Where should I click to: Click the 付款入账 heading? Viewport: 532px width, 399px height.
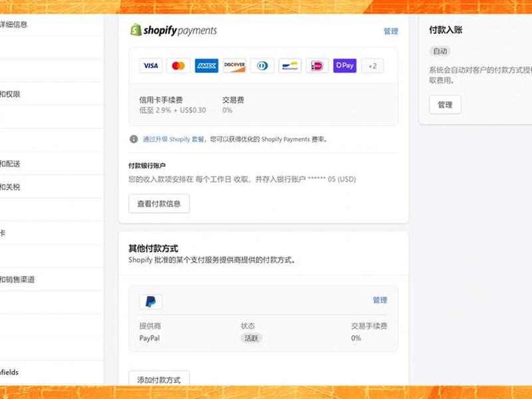tap(446, 30)
